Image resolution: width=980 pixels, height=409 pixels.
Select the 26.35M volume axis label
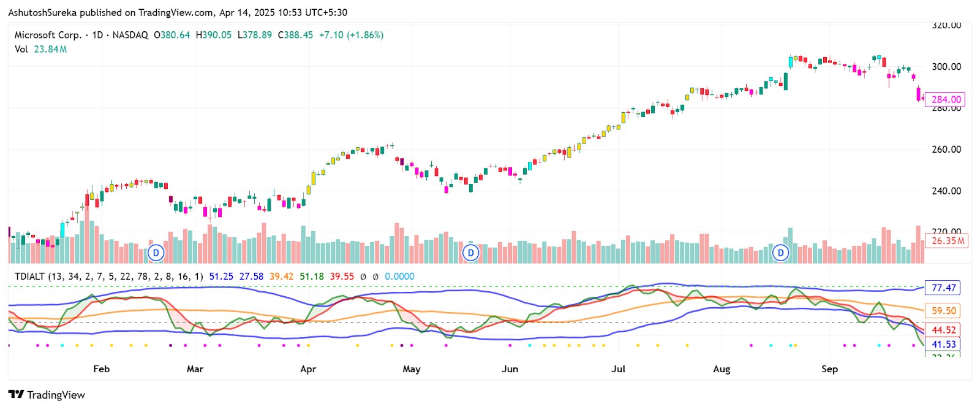point(948,241)
